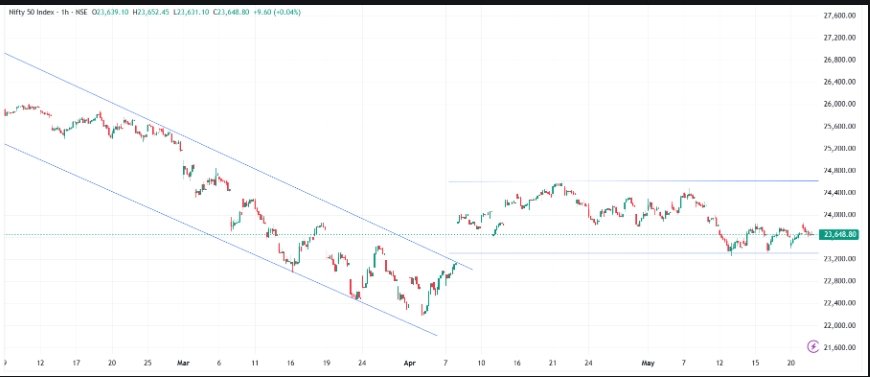870x377 pixels.
Task: Click the 25,600.00 price axis label
Action: click(838, 127)
